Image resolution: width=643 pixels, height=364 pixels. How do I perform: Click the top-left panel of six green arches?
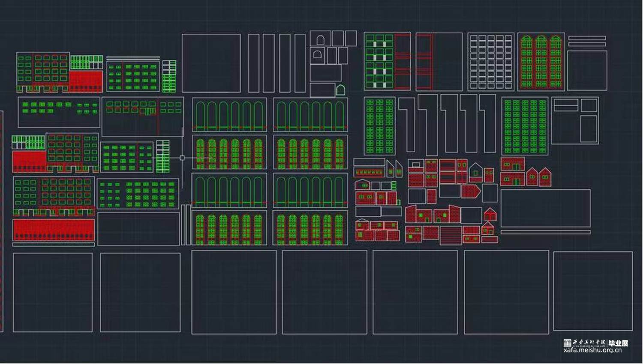pyautogui.click(x=229, y=114)
